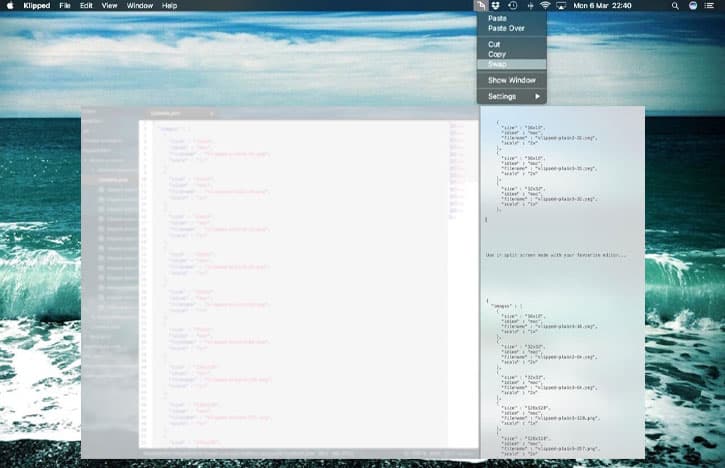Click the Klipped menu bar status icon
725x468 pixels.
pyautogui.click(x=480, y=6)
